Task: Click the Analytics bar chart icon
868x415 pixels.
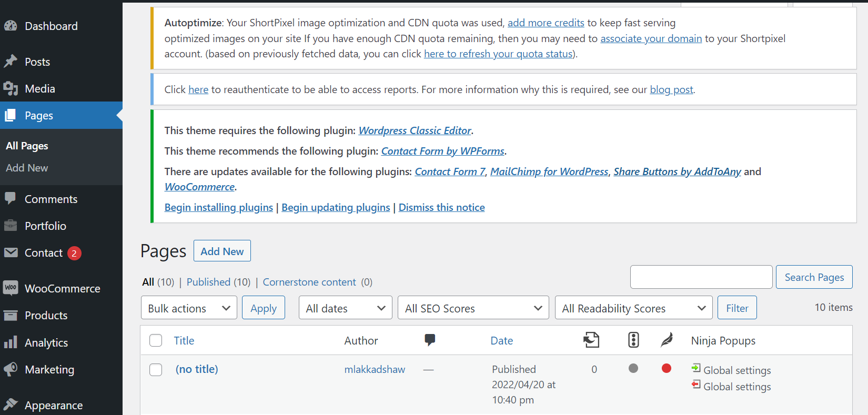Action: pos(11,342)
